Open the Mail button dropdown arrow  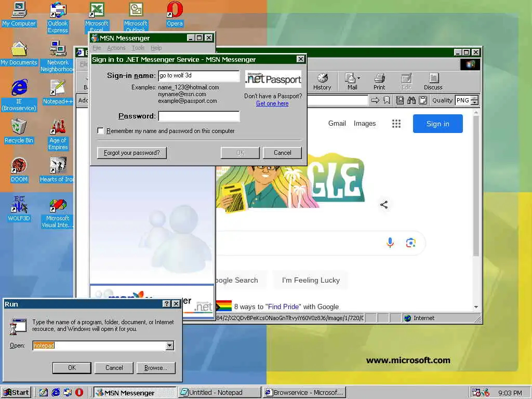tap(359, 78)
